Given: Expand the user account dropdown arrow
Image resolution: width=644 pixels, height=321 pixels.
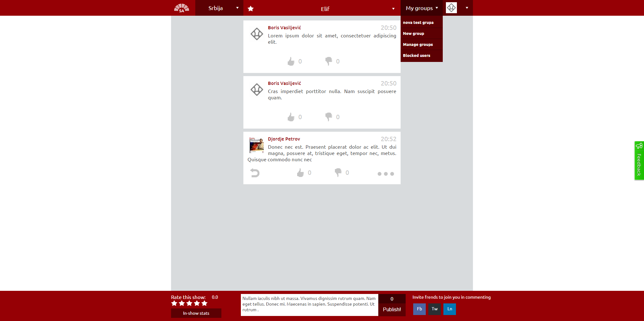Looking at the screenshot, I should (467, 8).
